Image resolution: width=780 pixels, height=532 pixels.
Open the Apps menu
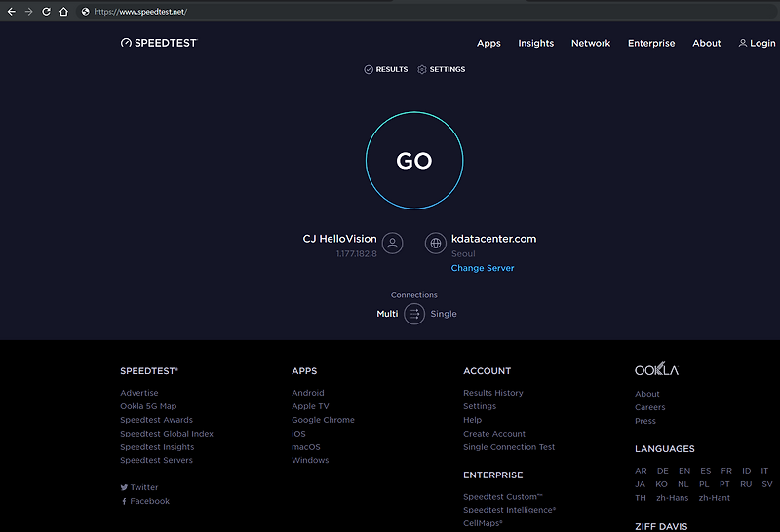pyautogui.click(x=489, y=43)
